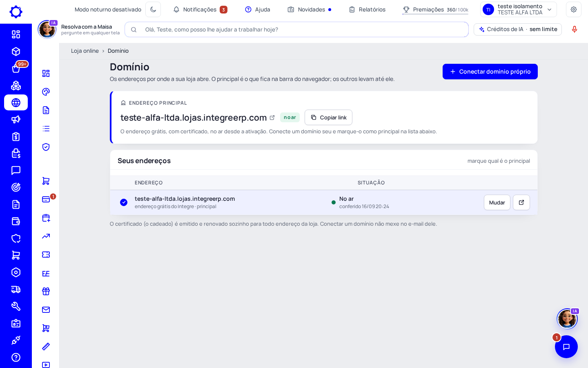Click the Conectar domínio próprio button
This screenshot has width=588, height=368.
[490, 72]
